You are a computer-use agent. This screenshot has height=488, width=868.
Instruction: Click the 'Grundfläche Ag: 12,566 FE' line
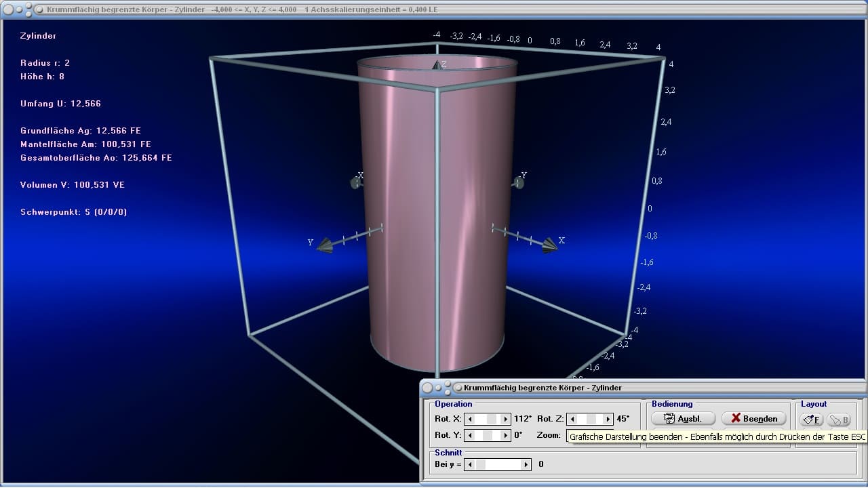coord(81,131)
